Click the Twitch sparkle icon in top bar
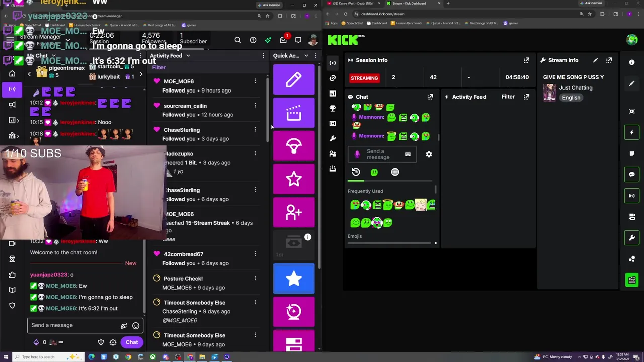Screen dimensions: 644x362 268,40
